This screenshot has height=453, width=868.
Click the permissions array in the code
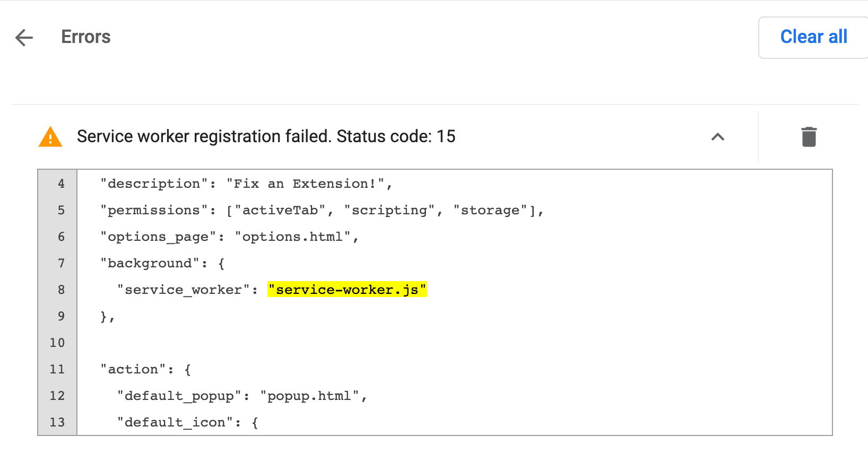click(321, 210)
